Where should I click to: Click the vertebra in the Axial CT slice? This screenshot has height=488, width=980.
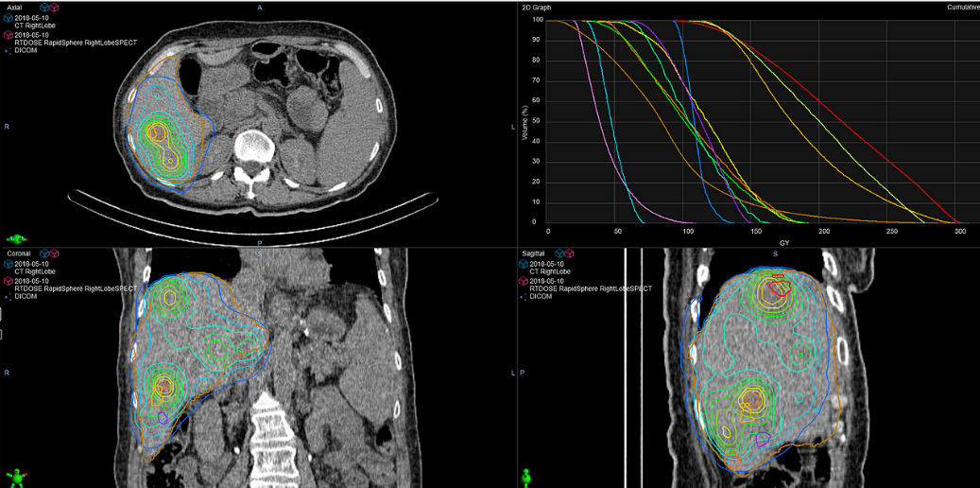click(x=254, y=147)
